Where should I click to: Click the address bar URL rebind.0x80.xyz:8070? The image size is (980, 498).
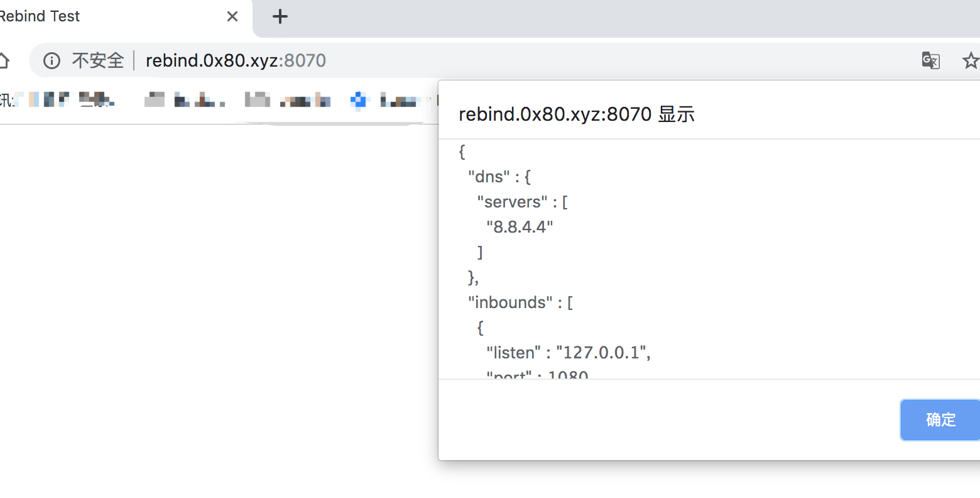point(236,60)
